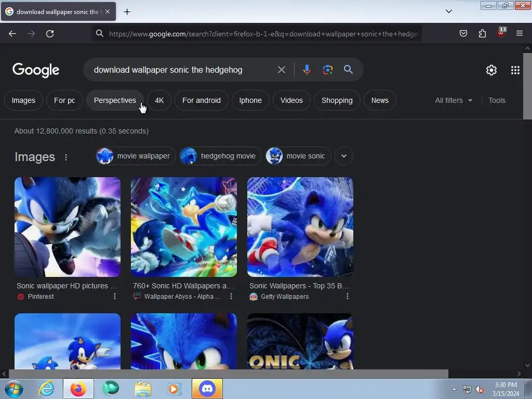Viewport: 532px width, 399px height.
Task: Select the For android filter chip
Action: tap(202, 100)
